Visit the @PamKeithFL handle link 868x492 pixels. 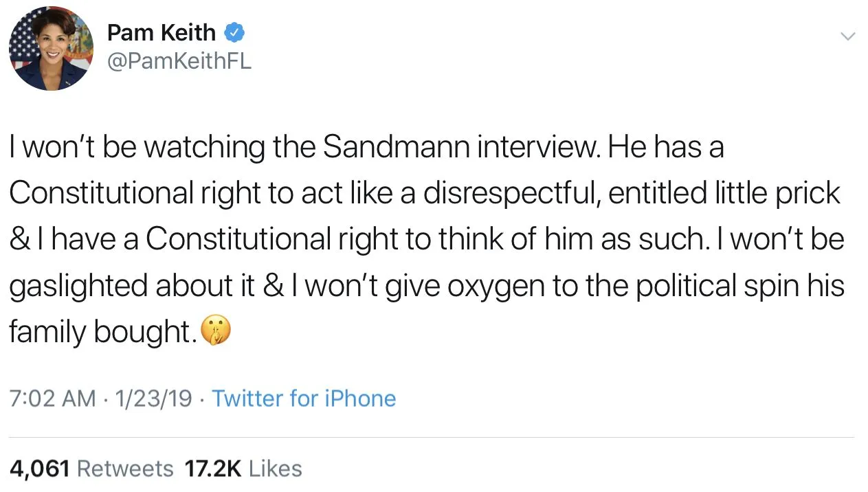click(179, 62)
